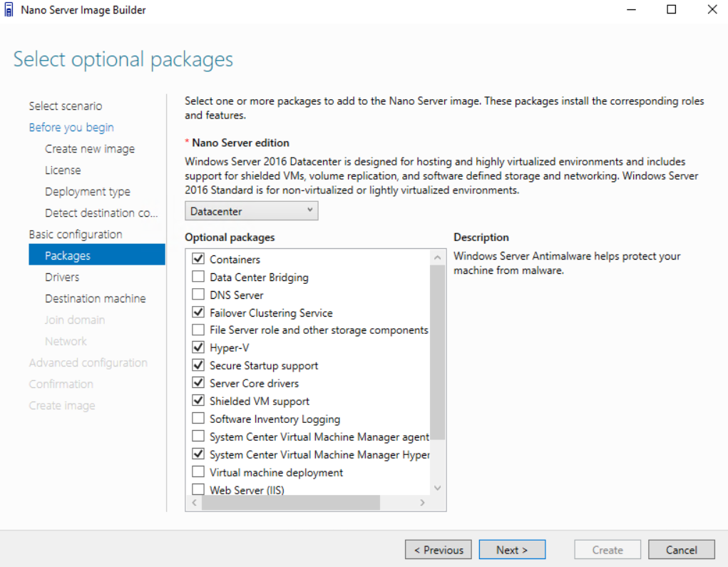Check the DNS Server package
Image resolution: width=728 pixels, height=567 pixels.
click(198, 295)
